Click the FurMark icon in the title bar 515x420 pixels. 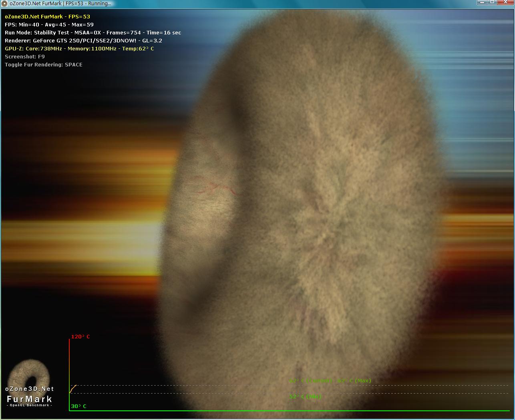click(4, 4)
